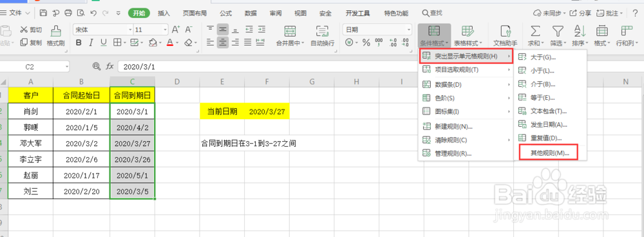Toggle Wrap Text (自动换行)

[323, 35]
